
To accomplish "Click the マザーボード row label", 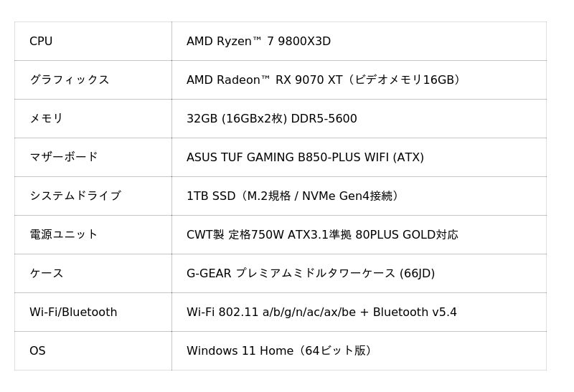I will (x=64, y=157).
